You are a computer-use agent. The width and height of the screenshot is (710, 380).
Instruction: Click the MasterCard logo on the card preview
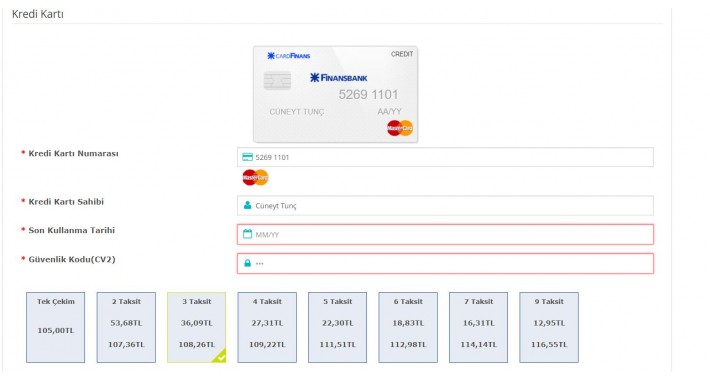tap(400, 128)
